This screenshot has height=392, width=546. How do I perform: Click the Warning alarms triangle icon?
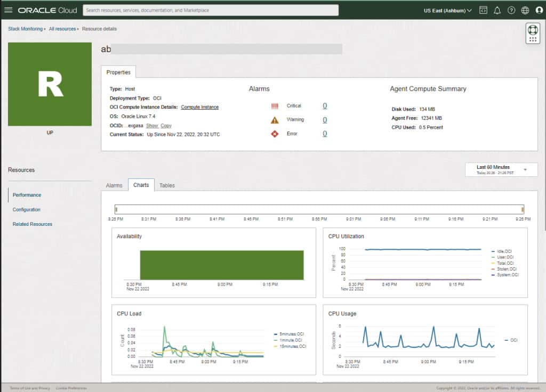point(275,119)
